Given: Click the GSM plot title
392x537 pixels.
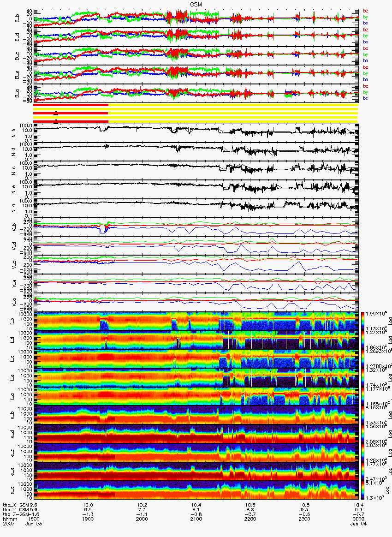Looking at the screenshot, I should (196, 4).
